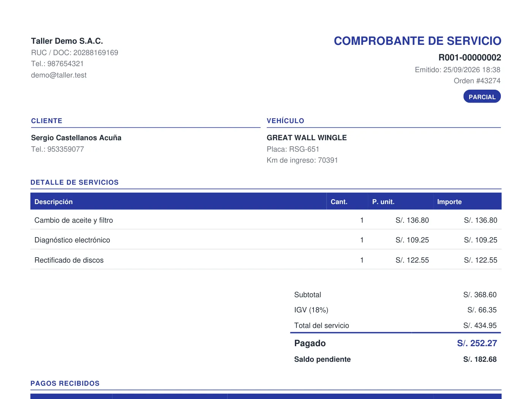Select the subtotal amount "S/. 368.60"
The image size is (532, 399).
(480, 294)
